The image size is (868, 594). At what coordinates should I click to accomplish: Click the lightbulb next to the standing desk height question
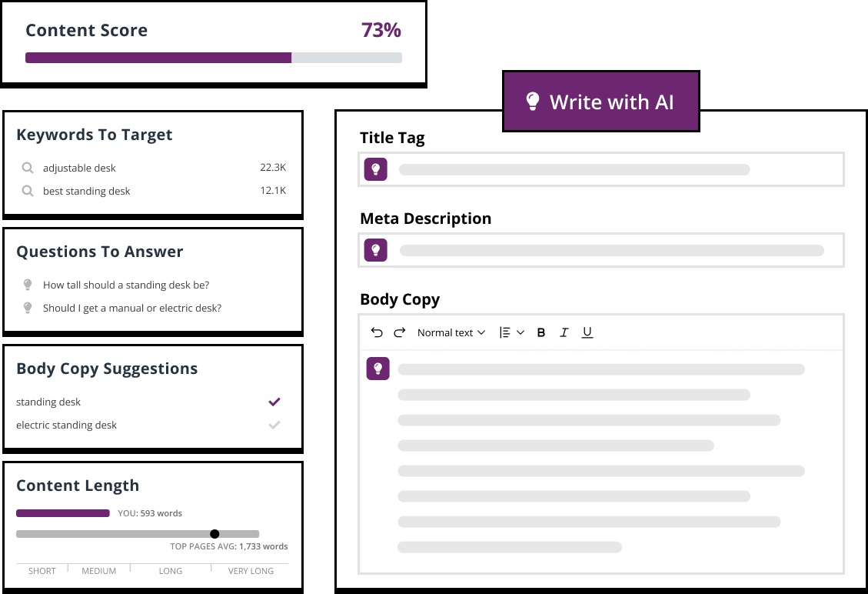click(28, 285)
